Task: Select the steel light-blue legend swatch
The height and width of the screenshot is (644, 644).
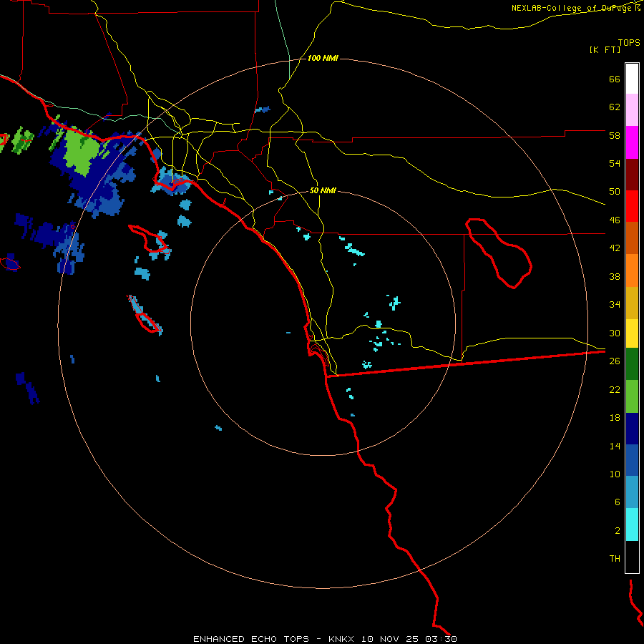Action: (x=632, y=492)
